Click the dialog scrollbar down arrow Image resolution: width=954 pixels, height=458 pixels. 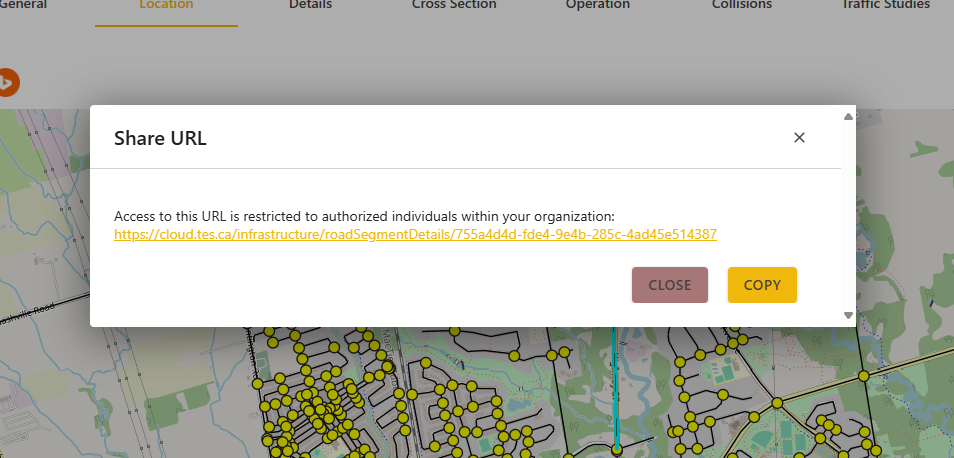click(x=849, y=315)
